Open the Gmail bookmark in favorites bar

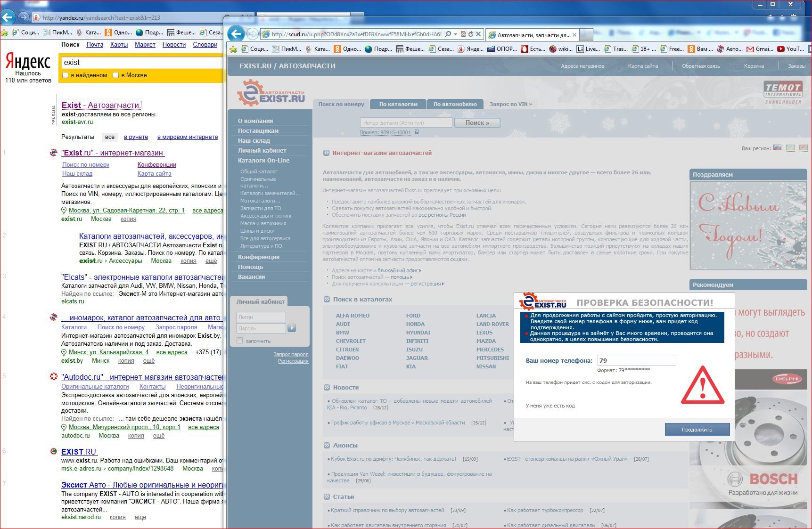point(760,49)
